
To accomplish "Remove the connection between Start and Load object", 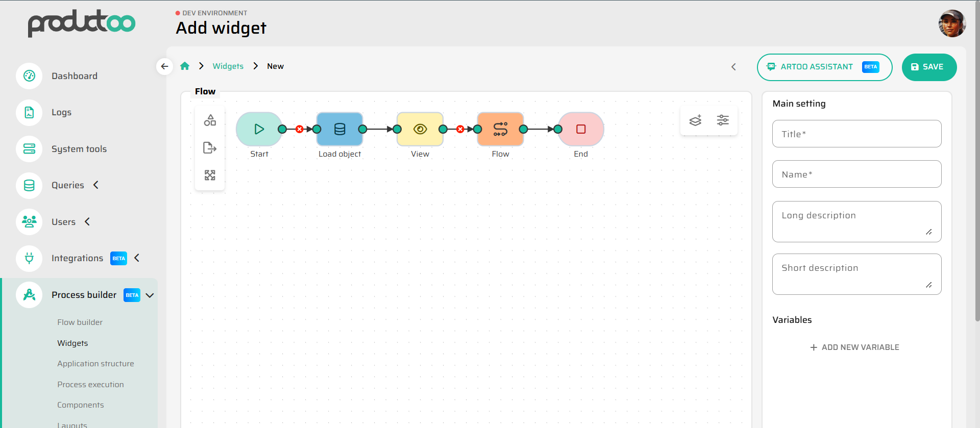I will pos(300,129).
